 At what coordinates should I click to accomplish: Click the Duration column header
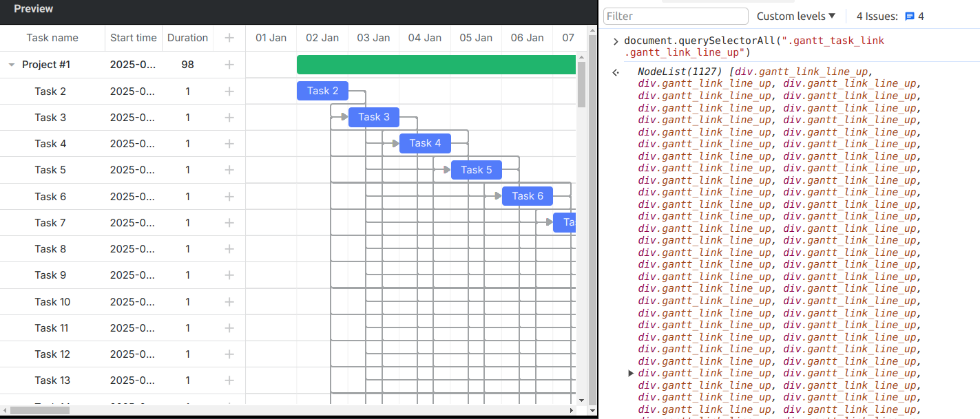click(187, 38)
